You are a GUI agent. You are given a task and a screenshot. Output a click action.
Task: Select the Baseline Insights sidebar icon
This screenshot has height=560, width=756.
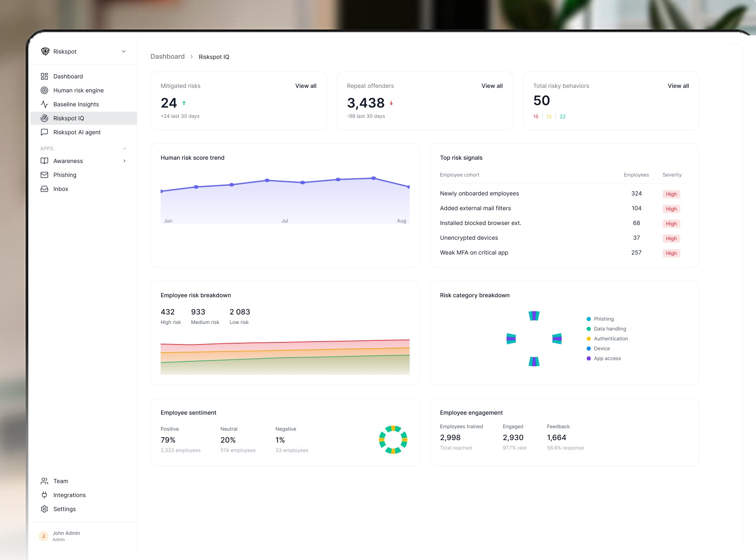[x=44, y=104]
